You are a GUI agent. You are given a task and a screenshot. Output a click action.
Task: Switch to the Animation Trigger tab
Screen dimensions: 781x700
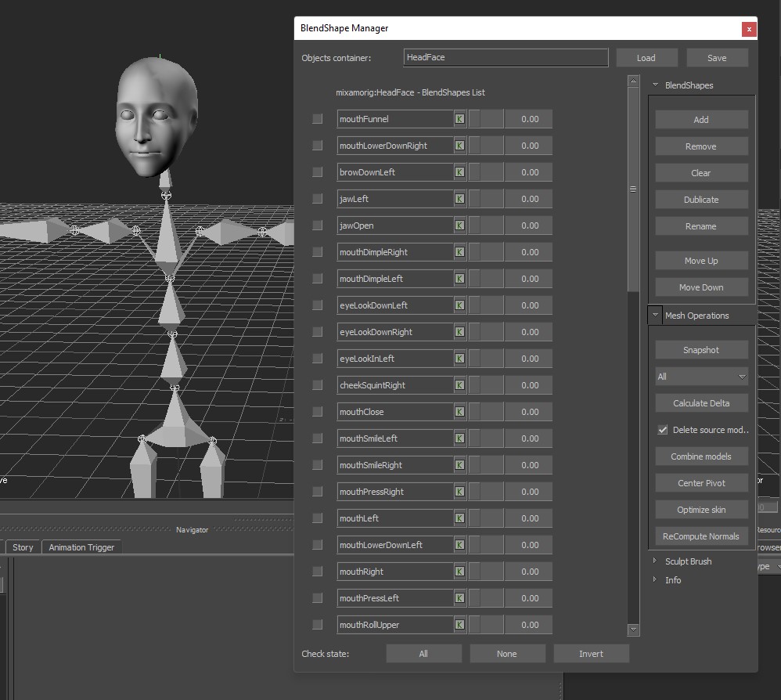tap(81, 547)
